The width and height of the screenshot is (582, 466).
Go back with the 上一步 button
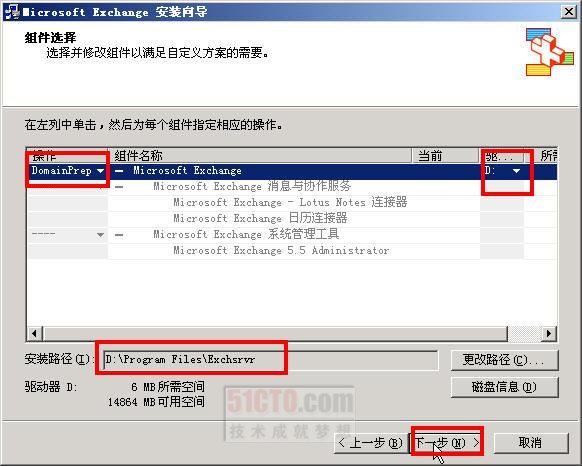pos(371,443)
